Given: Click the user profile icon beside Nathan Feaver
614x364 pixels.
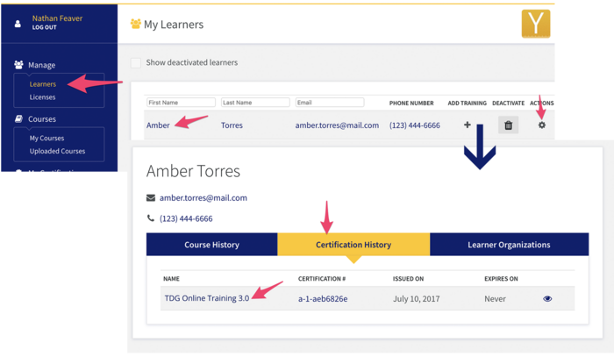Looking at the screenshot, I should pos(18,24).
